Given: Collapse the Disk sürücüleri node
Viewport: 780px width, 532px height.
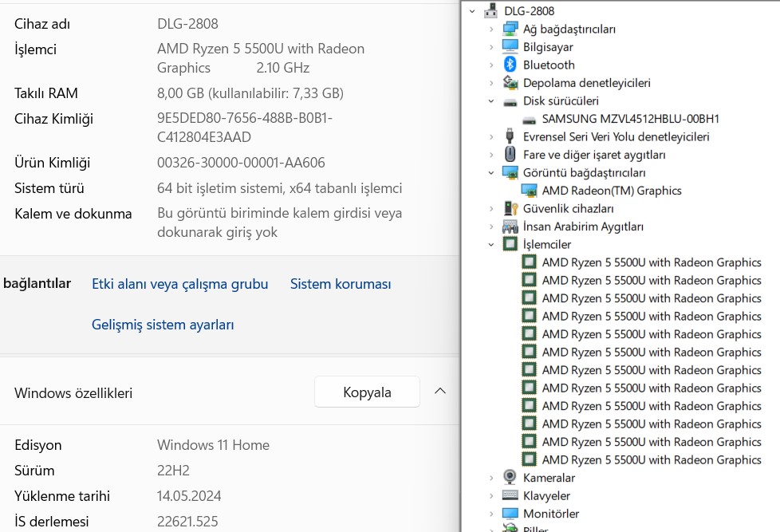Looking at the screenshot, I should [491, 101].
